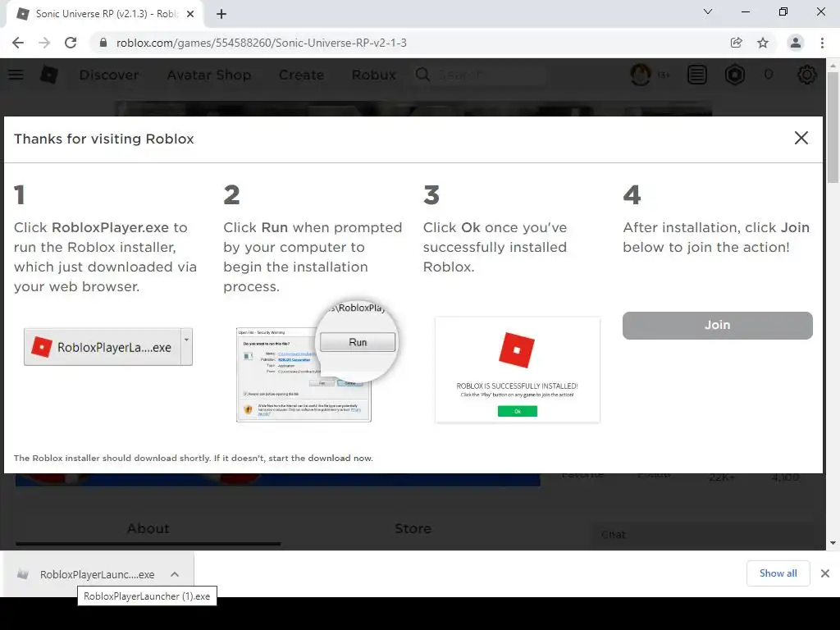Screen dimensions: 840x630
Task: Open the Roblox notifications list icon
Action: pos(697,75)
